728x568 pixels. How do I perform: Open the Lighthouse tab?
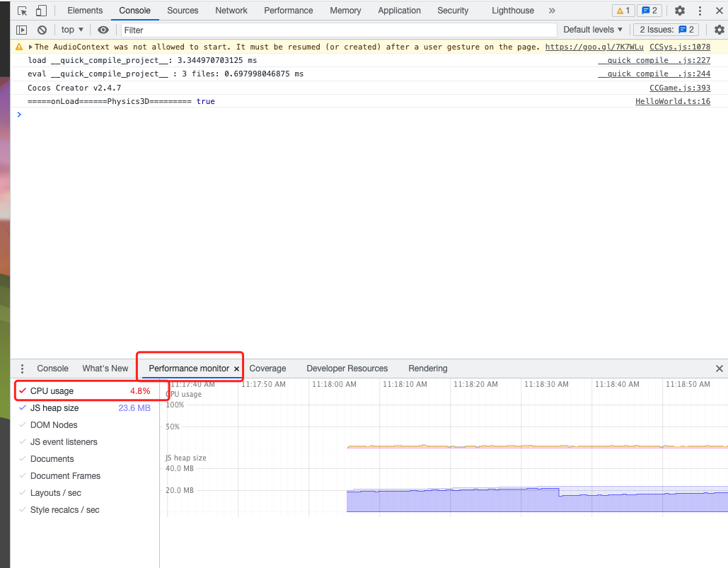[513, 11]
